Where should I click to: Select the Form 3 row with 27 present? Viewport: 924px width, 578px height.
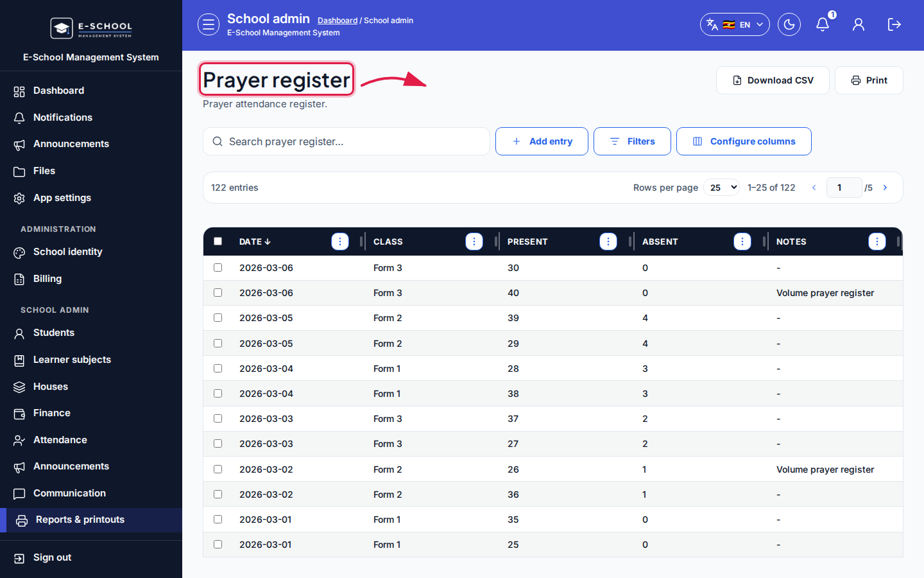[x=218, y=444]
